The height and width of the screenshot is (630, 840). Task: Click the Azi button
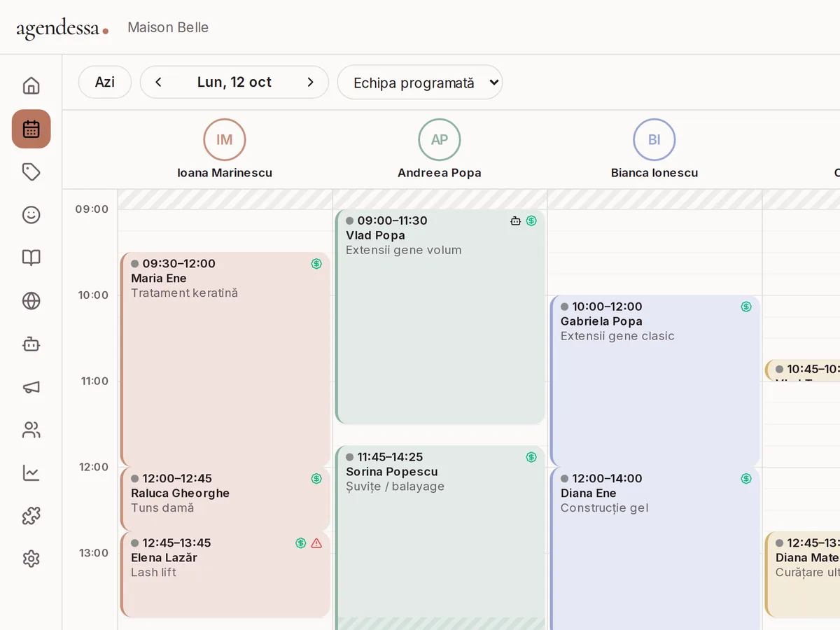105,82
